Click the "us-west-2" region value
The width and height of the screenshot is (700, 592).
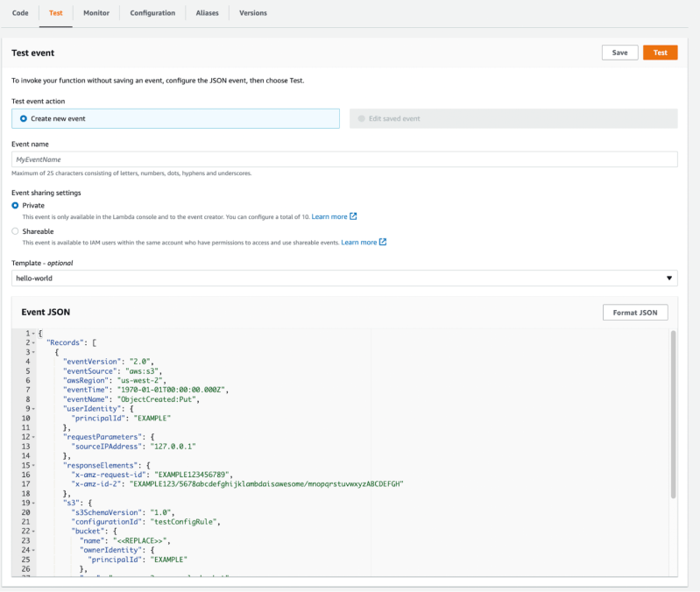pos(139,381)
